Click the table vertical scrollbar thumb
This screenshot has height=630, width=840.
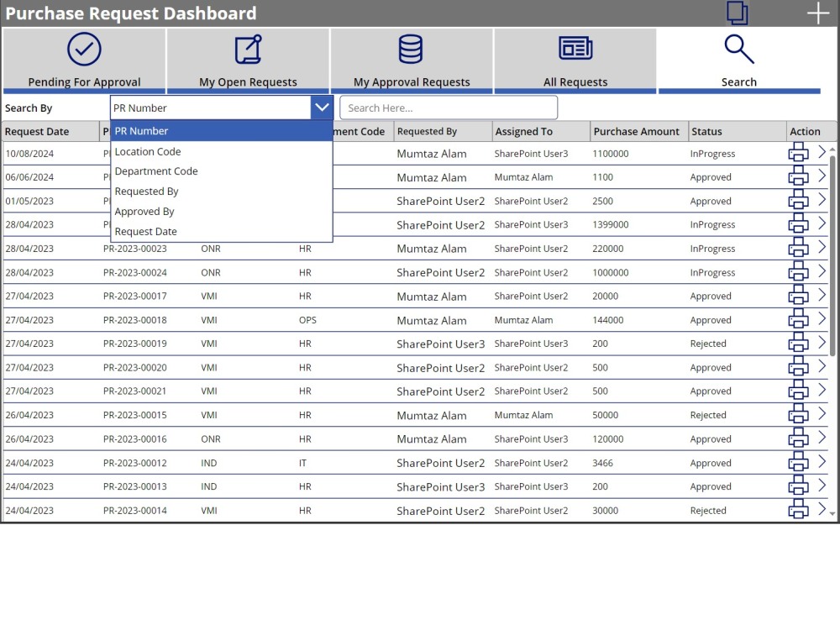832,255
